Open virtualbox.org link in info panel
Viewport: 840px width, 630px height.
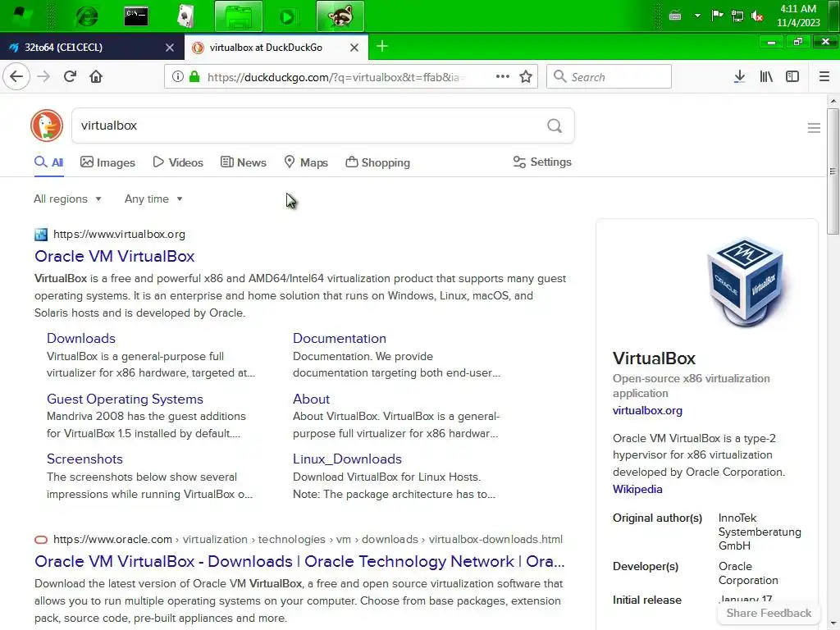[647, 410]
